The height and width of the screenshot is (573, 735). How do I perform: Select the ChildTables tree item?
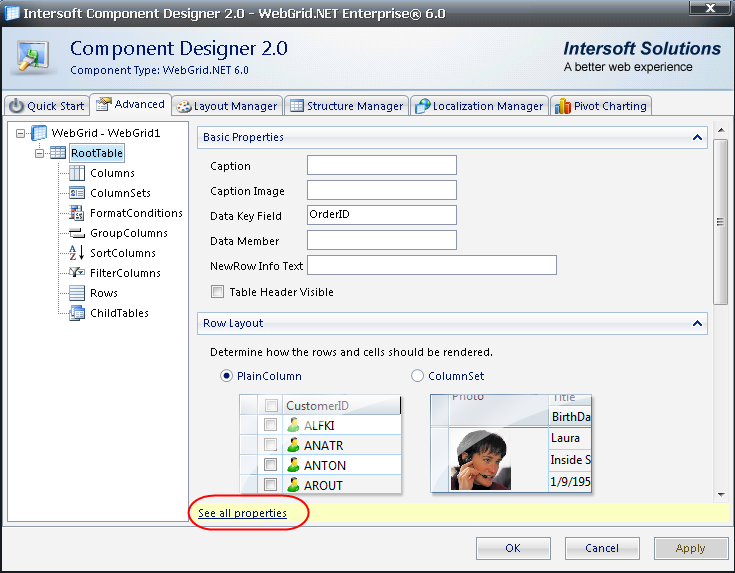point(120,313)
